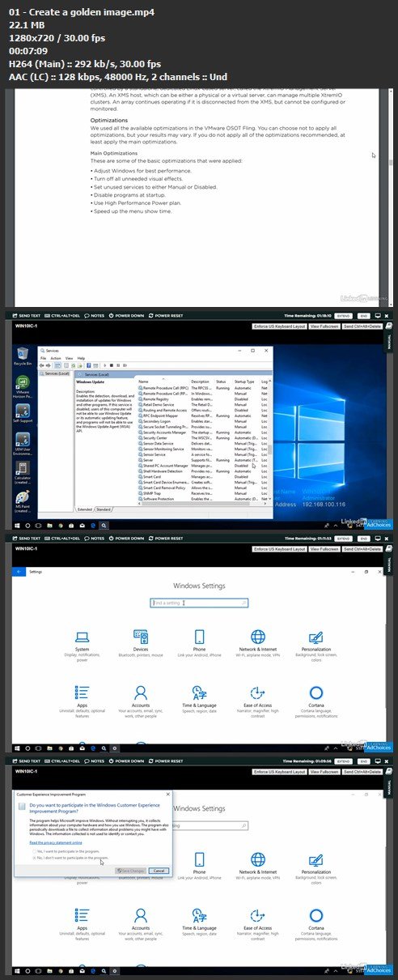398x980 pixels.
Task: Select the 'Retail Demo Service' row
Action: [204, 404]
